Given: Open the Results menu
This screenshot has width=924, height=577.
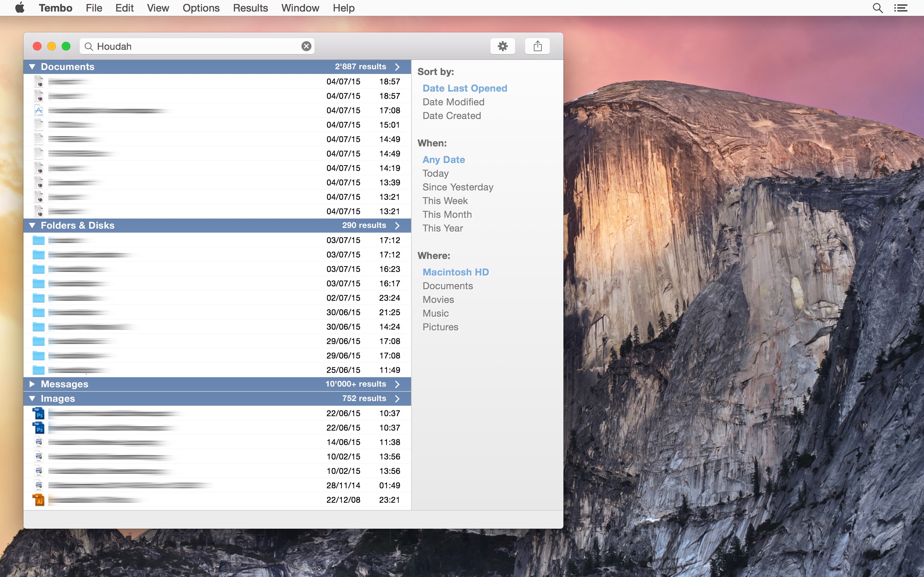Looking at the screenshot, I should (250, 8).
